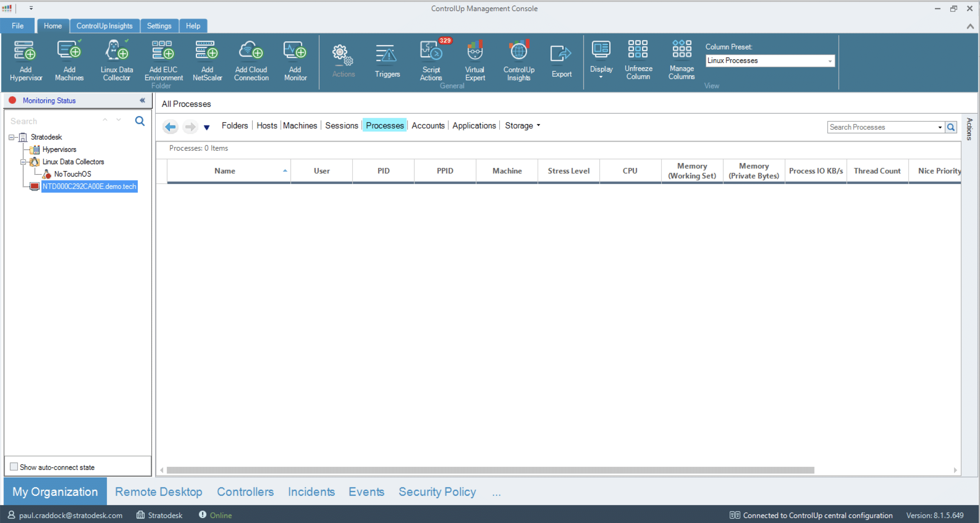Image resolution: width=980 pixels, height=523 pixels.
Task: Click the forward navigation arrow
Action: pyautogui.click(x=190, y=126)
